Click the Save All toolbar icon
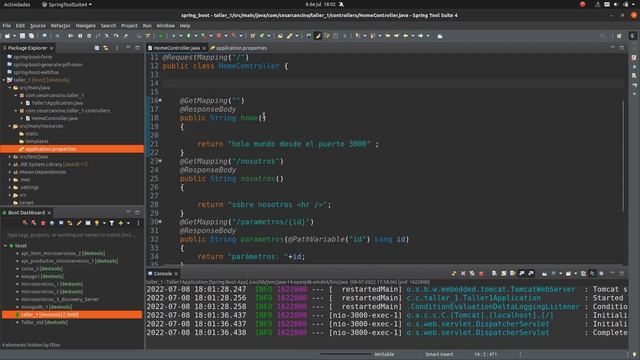 click(x=31, y=36)
